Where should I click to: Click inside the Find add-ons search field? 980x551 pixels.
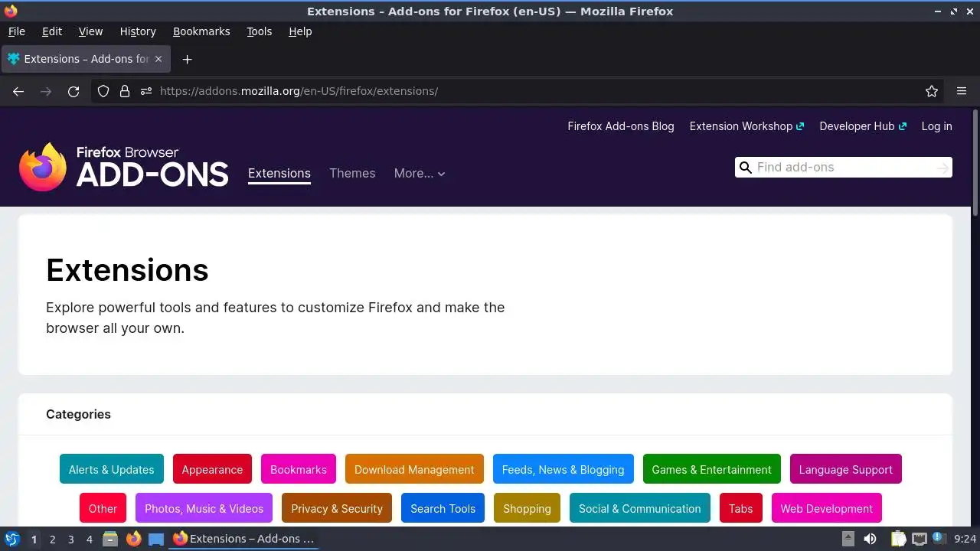tap(844, 168)
